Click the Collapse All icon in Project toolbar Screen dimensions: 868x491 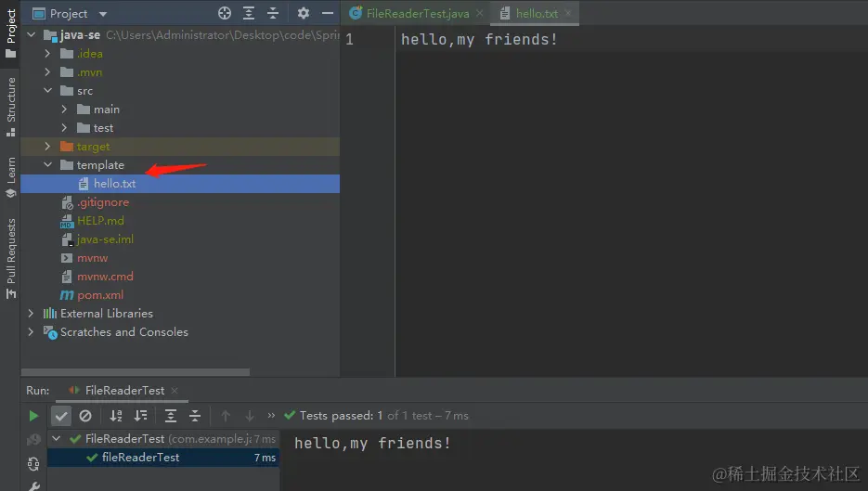click(273, 13)
